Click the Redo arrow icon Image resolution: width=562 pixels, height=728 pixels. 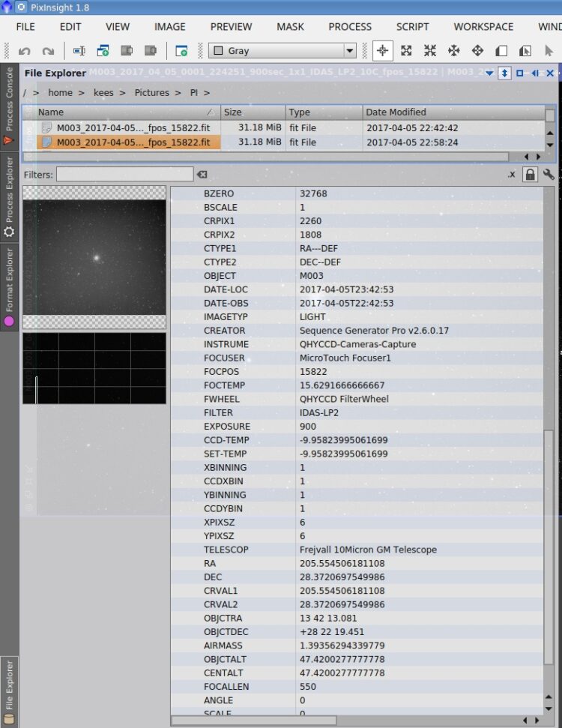[x=48, y=50]
